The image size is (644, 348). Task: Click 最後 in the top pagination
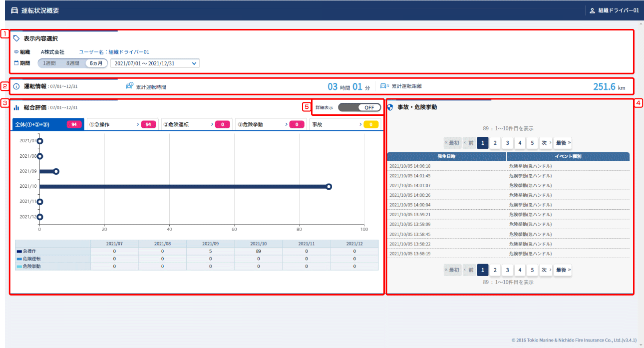tap(563, 143)
